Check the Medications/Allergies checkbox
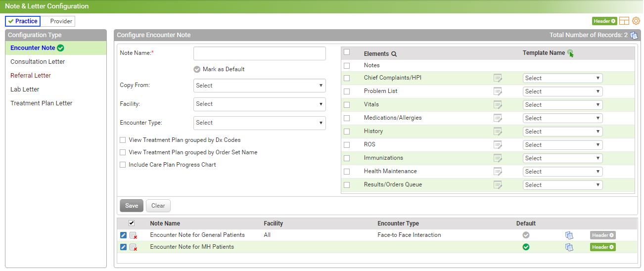The image size is (644, 271). (347, 118)
